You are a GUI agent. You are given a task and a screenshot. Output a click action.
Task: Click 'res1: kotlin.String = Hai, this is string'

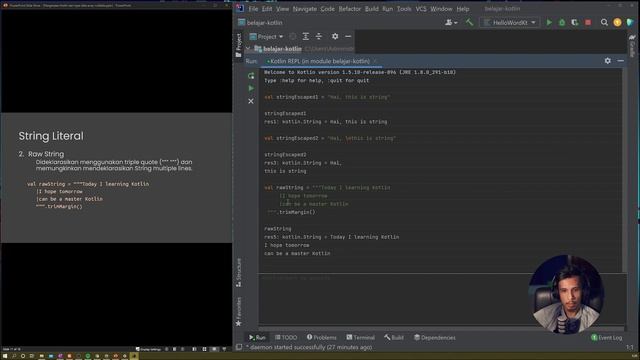(x=325, y=122)
